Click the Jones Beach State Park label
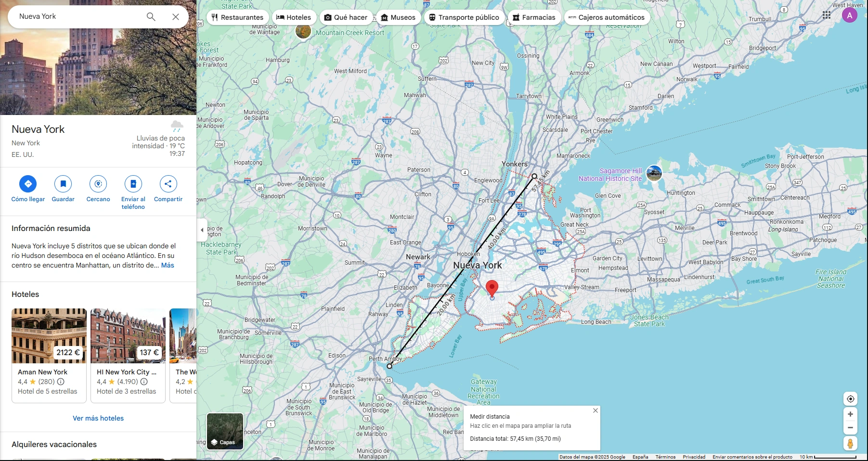This screenshot has height=461, width=868. point(649,320)
